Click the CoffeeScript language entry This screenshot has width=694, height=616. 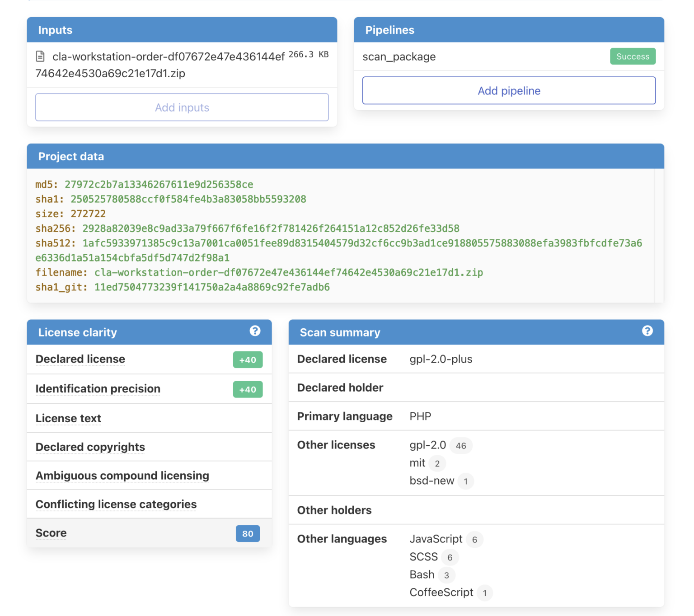pyautogui.click(x=441, y=593)
